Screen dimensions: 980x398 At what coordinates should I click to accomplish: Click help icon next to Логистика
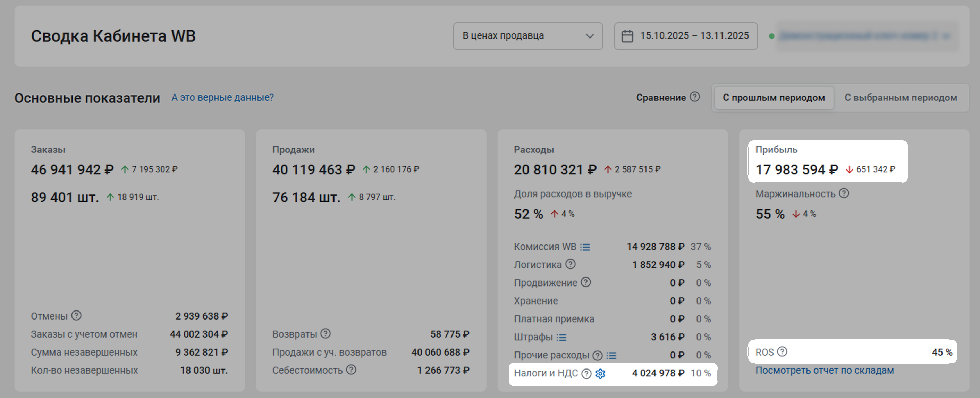pos(570,264)
